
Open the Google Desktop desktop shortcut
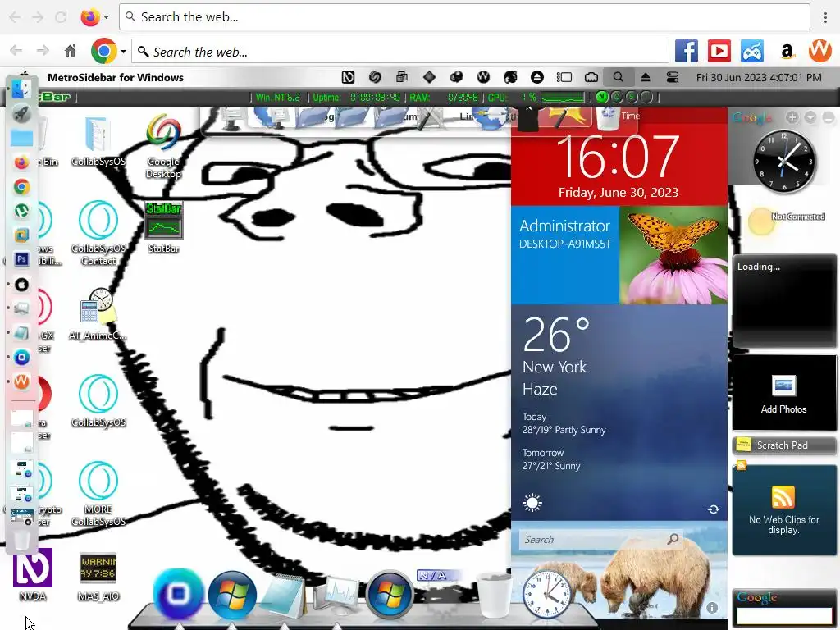pos(163,146)
